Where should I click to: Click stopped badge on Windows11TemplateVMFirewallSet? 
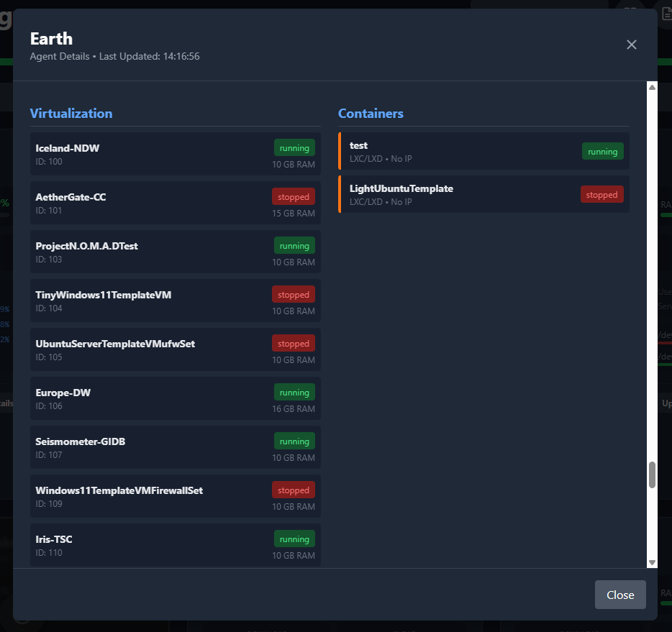pos(294,490)
